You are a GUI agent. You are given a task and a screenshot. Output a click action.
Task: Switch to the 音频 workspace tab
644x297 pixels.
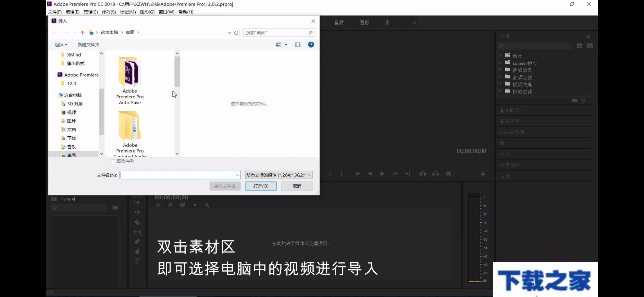(339, 23)
